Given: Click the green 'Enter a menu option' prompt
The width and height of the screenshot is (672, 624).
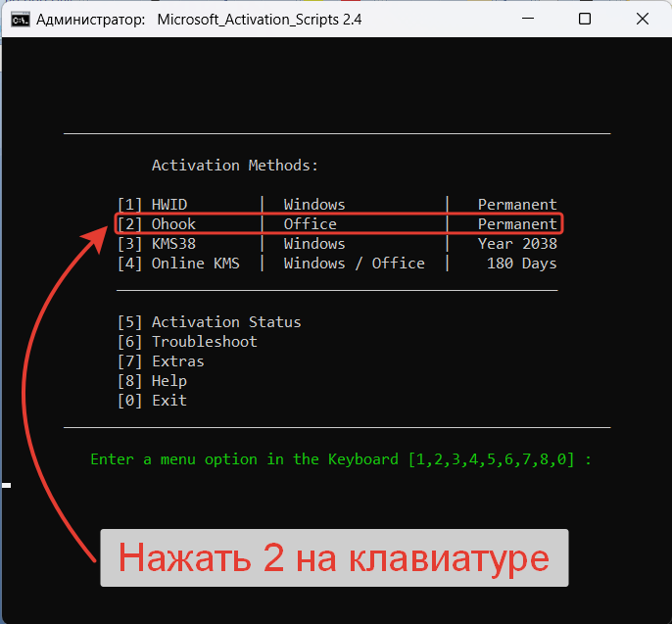Looking at the screenshot, I should pos(341,459).
